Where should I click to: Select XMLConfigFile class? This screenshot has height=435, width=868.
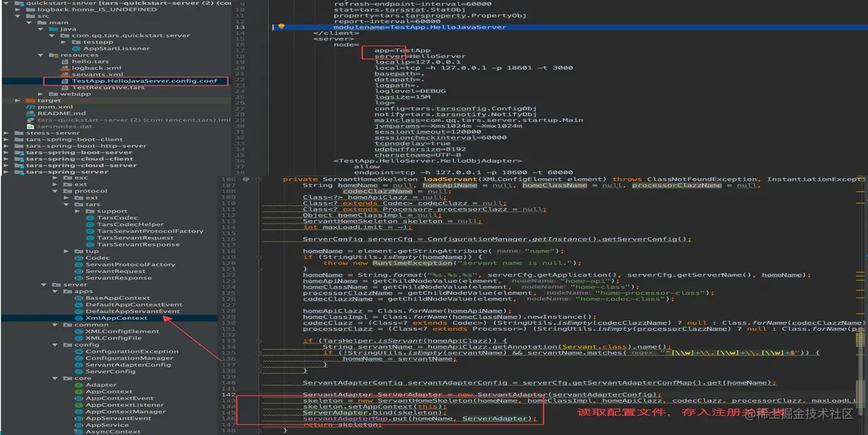113,338
